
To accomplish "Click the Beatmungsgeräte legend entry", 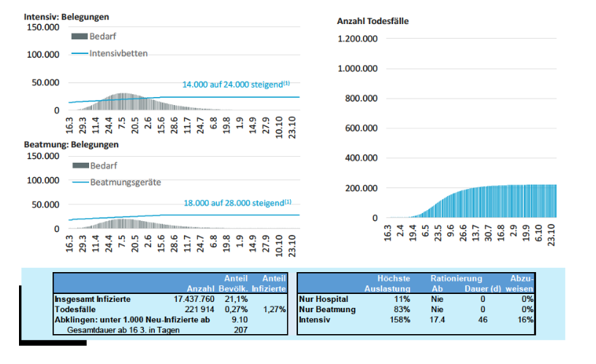I will tap(125, 182).
